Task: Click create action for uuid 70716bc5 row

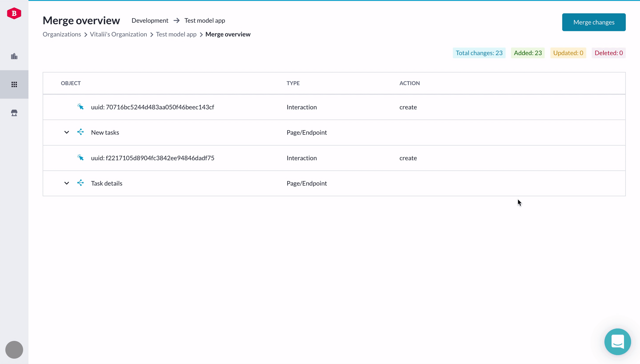Action: pyautogui.click(x=408, y=107)
